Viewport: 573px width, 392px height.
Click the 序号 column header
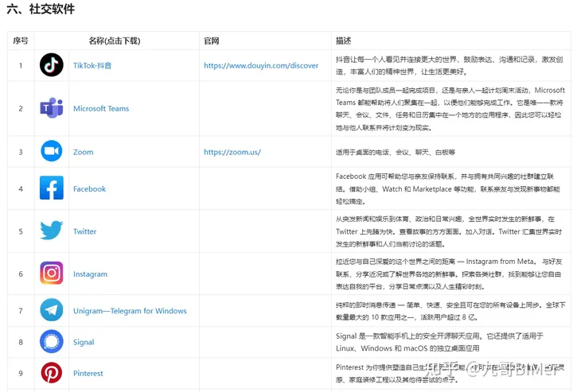pos(21,41)
